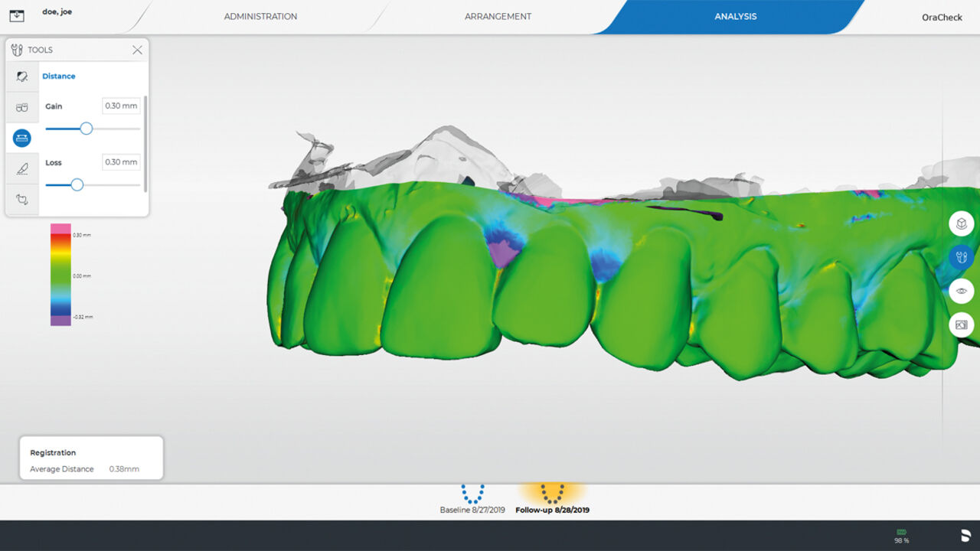Activate the pen drawing tool in Tools panel

tap(21, 168)
